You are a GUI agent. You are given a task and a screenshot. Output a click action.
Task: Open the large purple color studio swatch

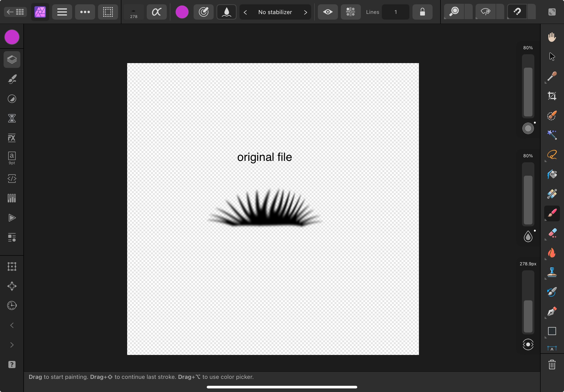tap(12, 37)
